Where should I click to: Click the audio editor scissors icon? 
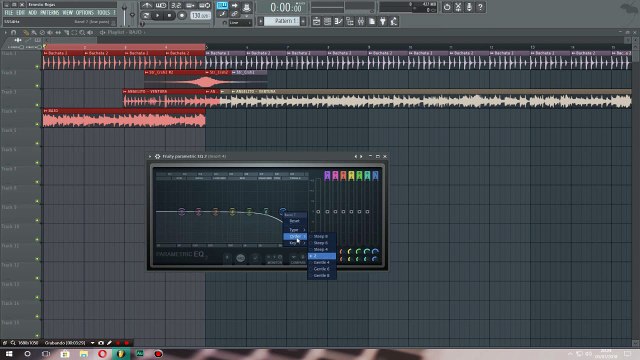point(458,7)
